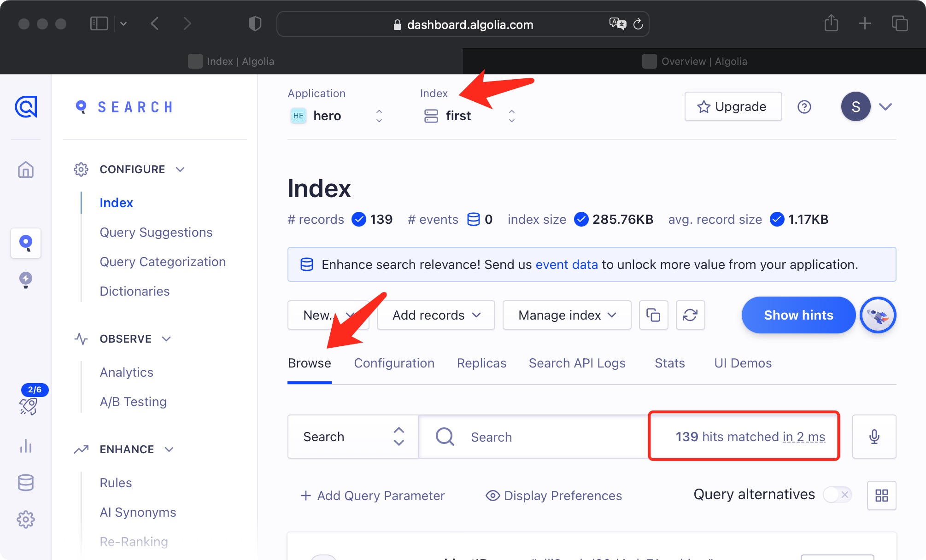The image size is (926, 560).
Task: Click the onboarding rocket 2/6 icon
Action: click(x=28, y=406)
